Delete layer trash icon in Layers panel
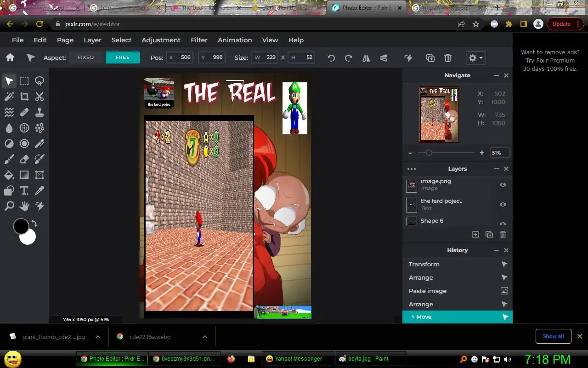Image resolution: width=588 pixels, height=368 pixels. pyautogui.click(x=503, y=235)
